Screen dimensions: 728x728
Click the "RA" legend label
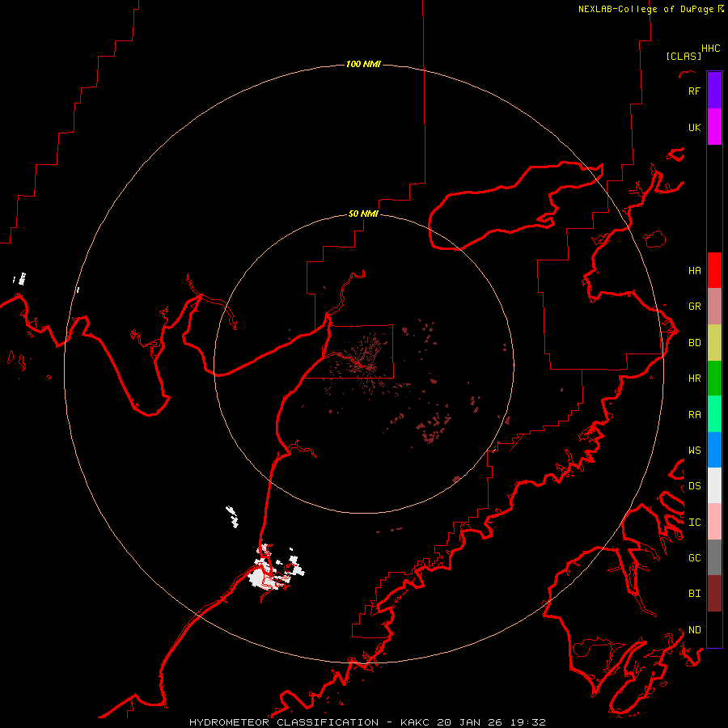(x=694, y=414)
